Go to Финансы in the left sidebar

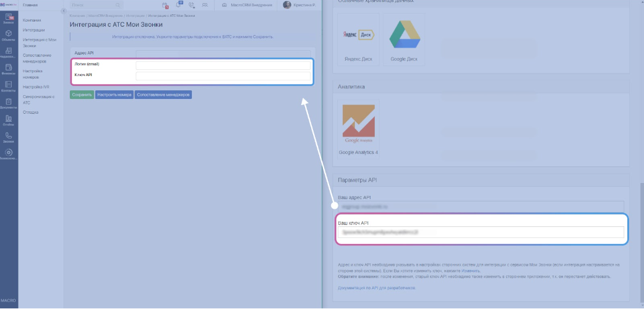(9, 69)
